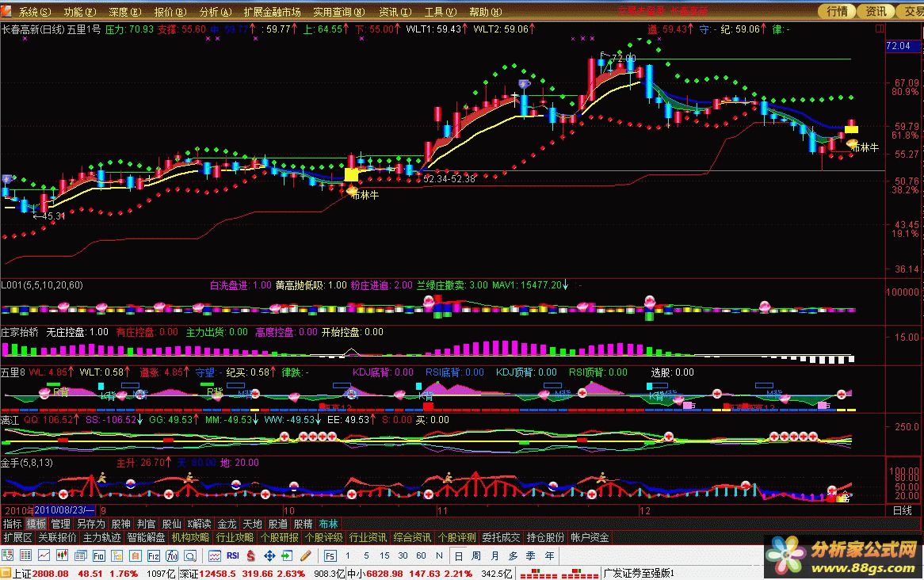Open the 帐户资金 tab

[x=590, y=537]
